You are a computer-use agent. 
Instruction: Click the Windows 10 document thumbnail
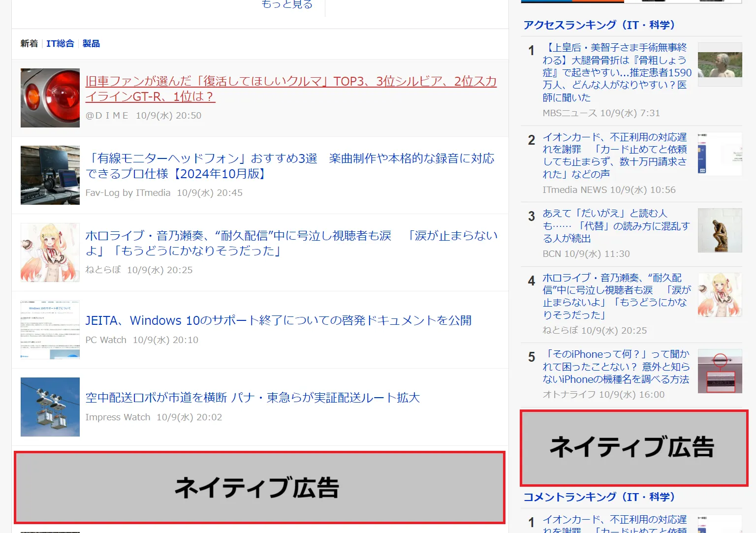[50, 330]
